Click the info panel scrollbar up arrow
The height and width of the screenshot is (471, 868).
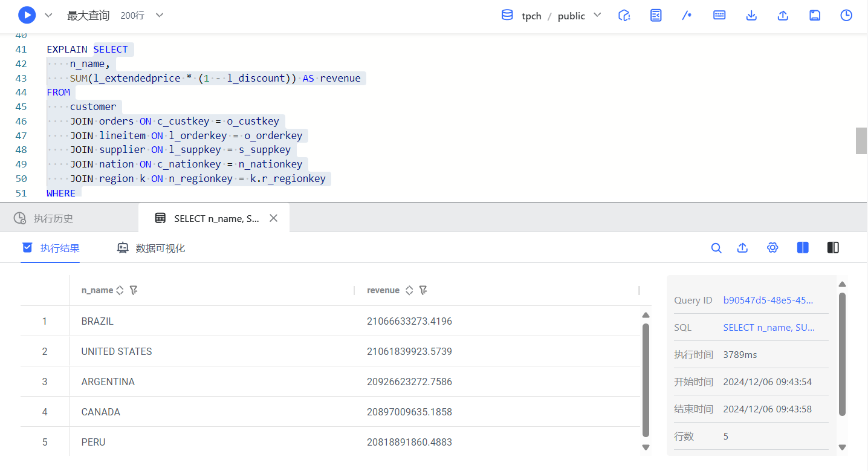[843, 284]
